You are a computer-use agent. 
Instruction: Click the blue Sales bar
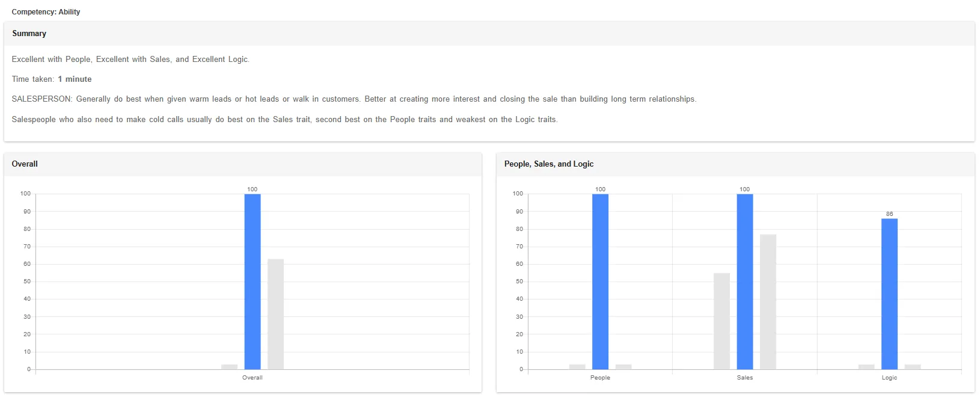click(x=744, y=282)
